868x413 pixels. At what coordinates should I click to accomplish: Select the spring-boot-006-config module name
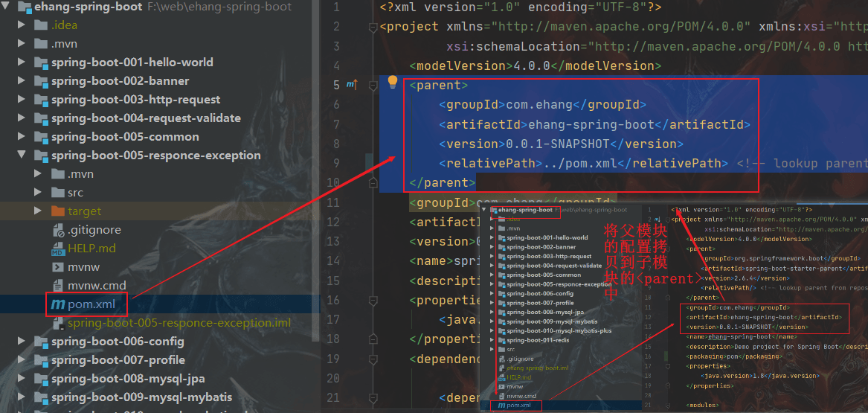[x=118, y=342]
